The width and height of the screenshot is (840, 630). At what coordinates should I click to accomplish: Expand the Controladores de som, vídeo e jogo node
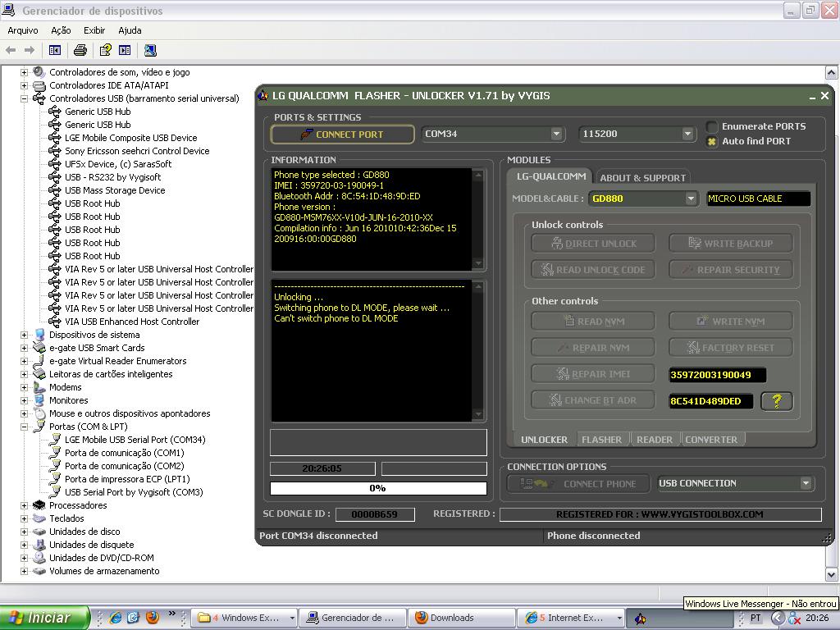(24, 72)
